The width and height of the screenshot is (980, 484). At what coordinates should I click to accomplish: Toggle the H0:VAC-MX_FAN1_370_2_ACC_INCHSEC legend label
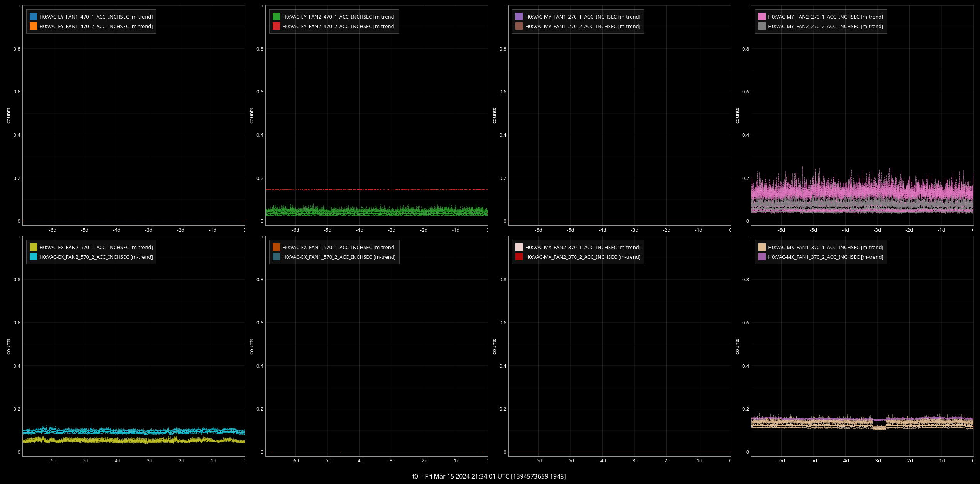825,257
